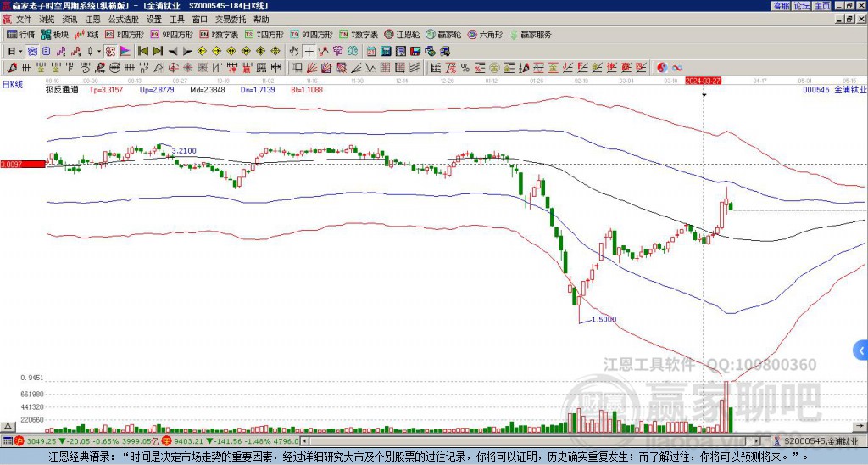The height and width of the screenshot is (465, 868).
Task: Jump to first bar with skip-to-start icon
Action: point(142,52)
